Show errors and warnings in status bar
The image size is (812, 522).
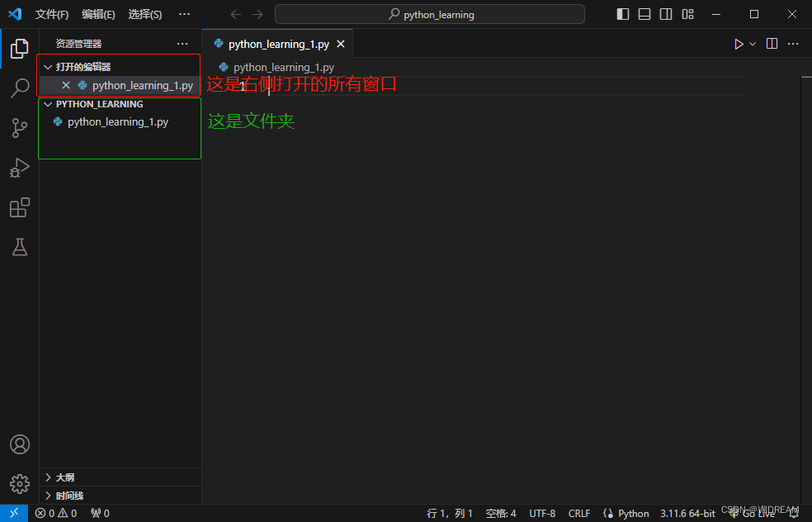[56, 513]
